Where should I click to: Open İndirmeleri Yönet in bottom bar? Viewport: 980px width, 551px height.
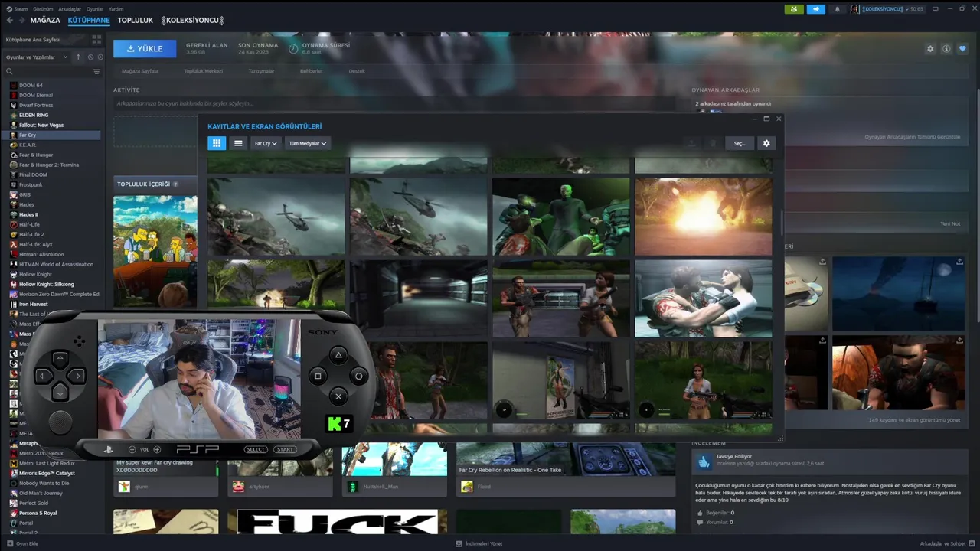[479, 543]
